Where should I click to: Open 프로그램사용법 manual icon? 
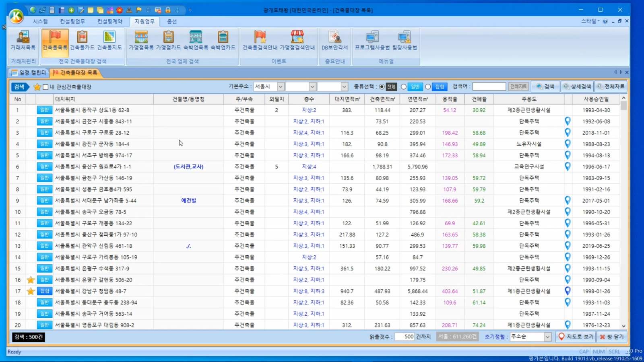pyautogui.click(x=372, y=40)
